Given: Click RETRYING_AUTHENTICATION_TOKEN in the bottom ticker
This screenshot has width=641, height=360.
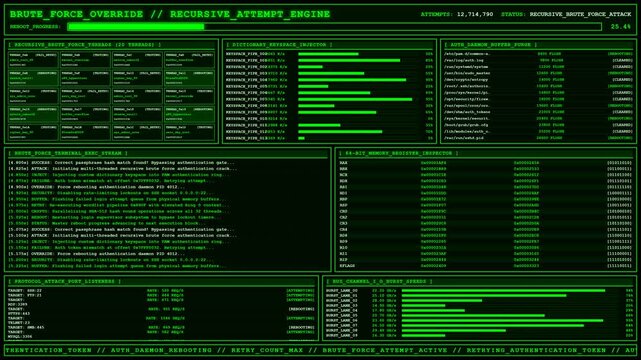Looking at the screenshot, I should (536, 350).
